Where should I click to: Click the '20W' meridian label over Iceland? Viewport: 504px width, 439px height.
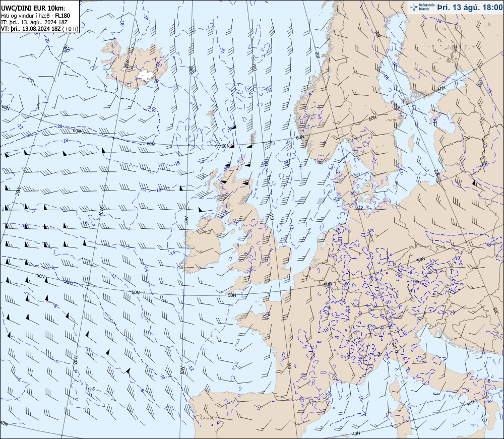pos(127,64)
